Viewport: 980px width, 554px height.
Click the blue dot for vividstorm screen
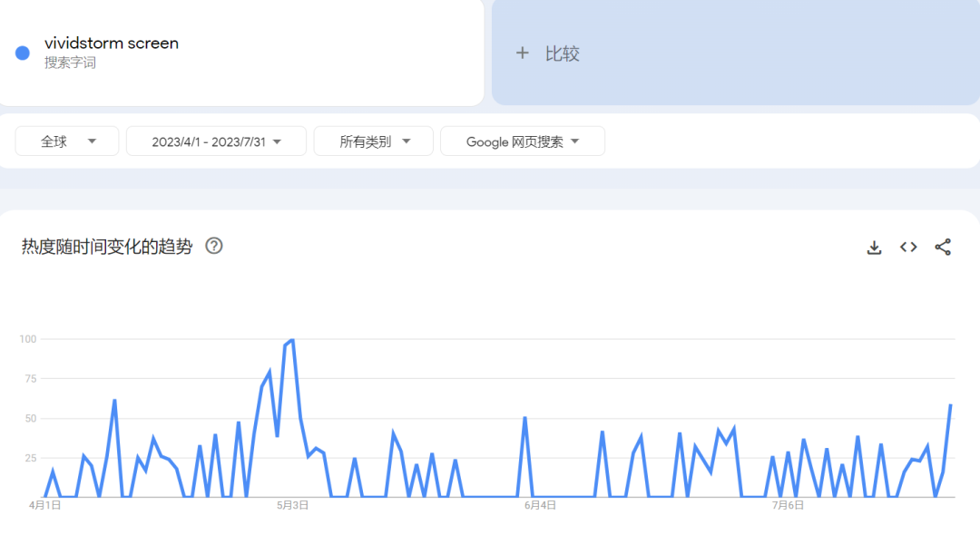click(x=23, y=53)
